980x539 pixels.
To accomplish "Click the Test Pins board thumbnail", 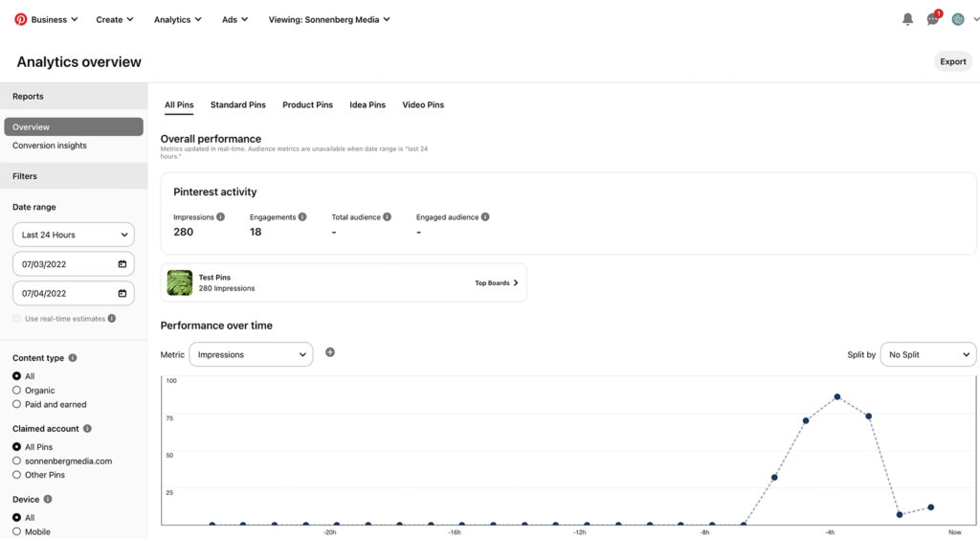I will point(180,282).
